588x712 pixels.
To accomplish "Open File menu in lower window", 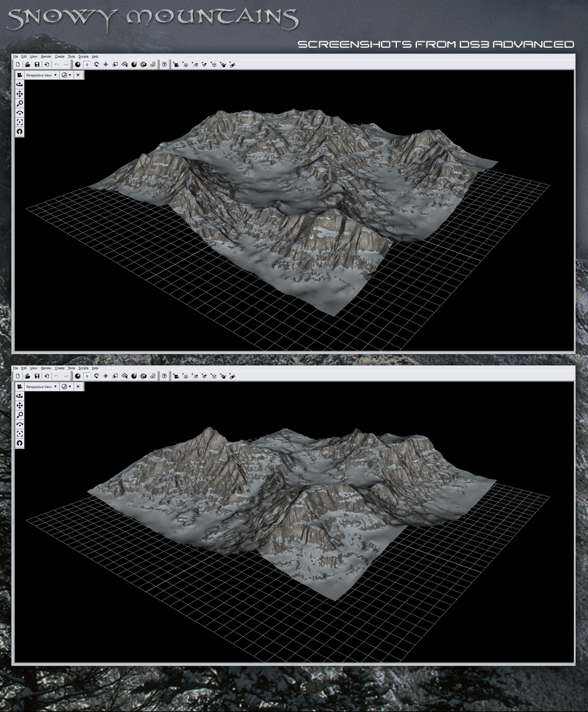I will pyautogui.click(x=15, y=368).
